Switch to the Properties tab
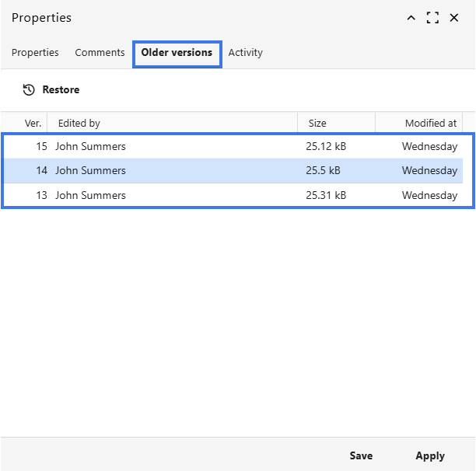 pyautogui.click(x=35, y=53)
